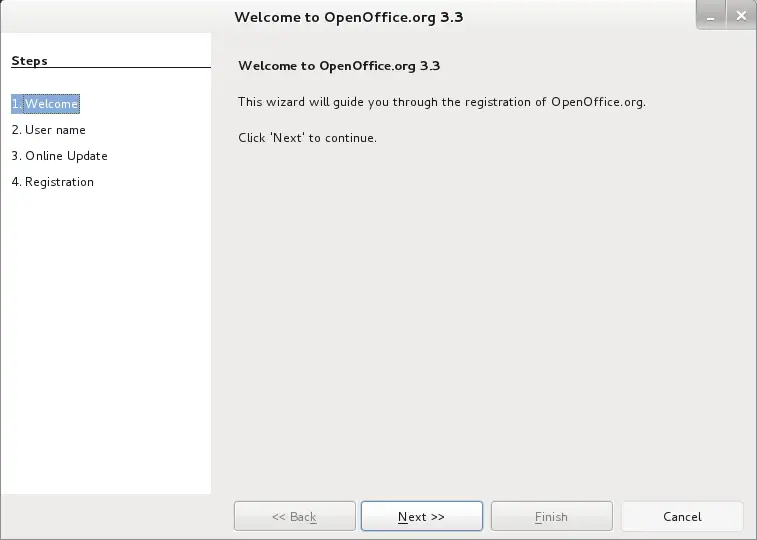Jump to the '4. Registration' step

coord(53,182)
